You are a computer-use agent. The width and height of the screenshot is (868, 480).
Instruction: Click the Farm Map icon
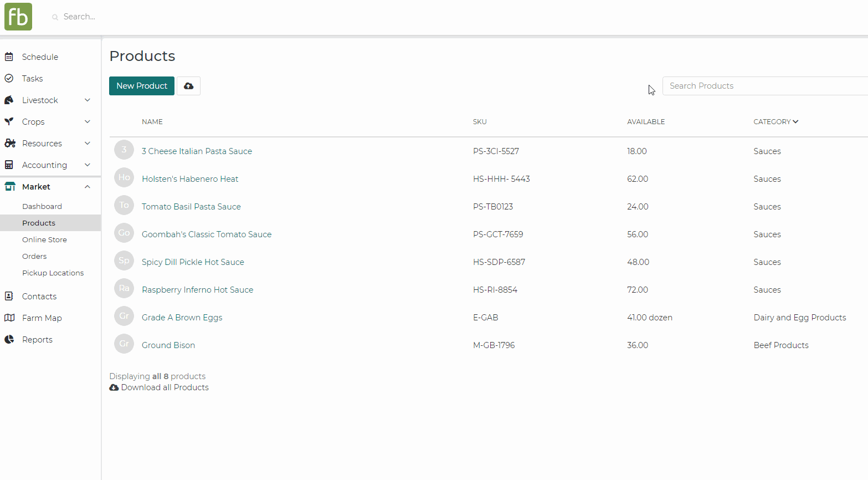pyautogui.click(x=9, y=318)
